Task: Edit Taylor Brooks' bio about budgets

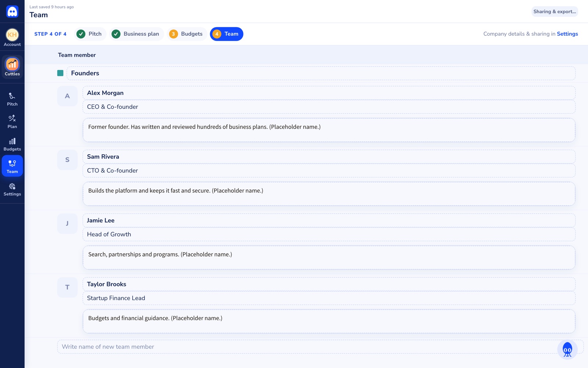Action: [329, 321]
